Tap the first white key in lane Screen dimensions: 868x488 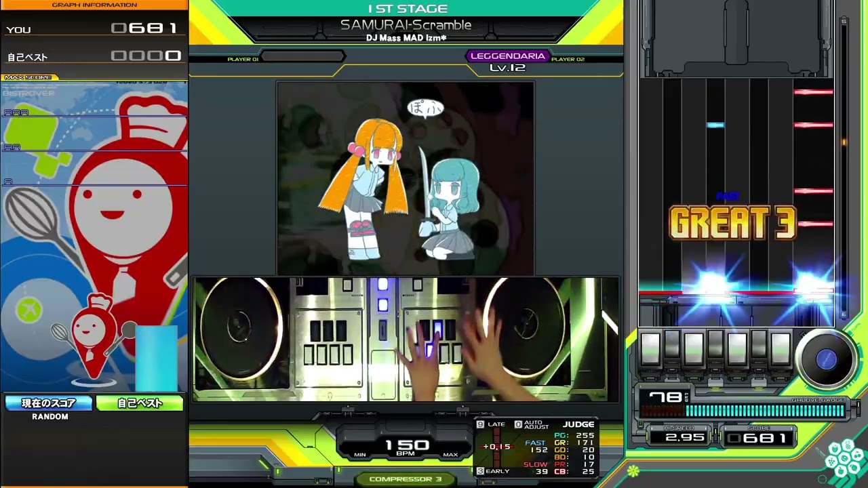[x=650, y=348]
